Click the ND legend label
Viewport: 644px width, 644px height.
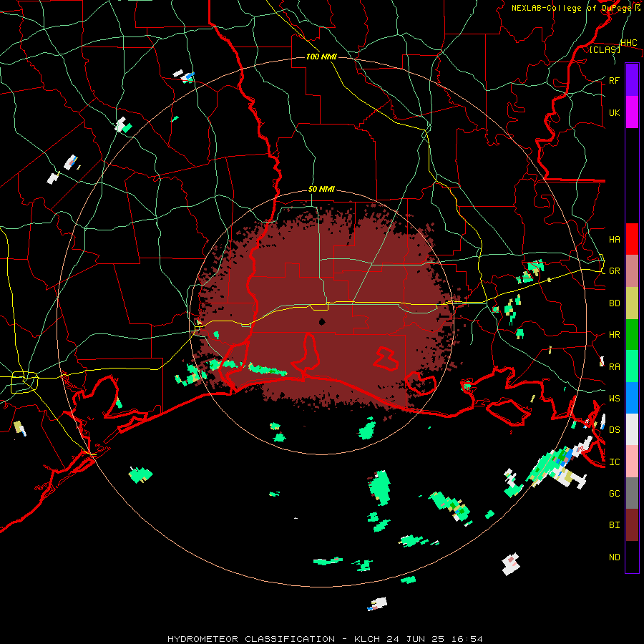pyautogui.click(x=615, y=557)
